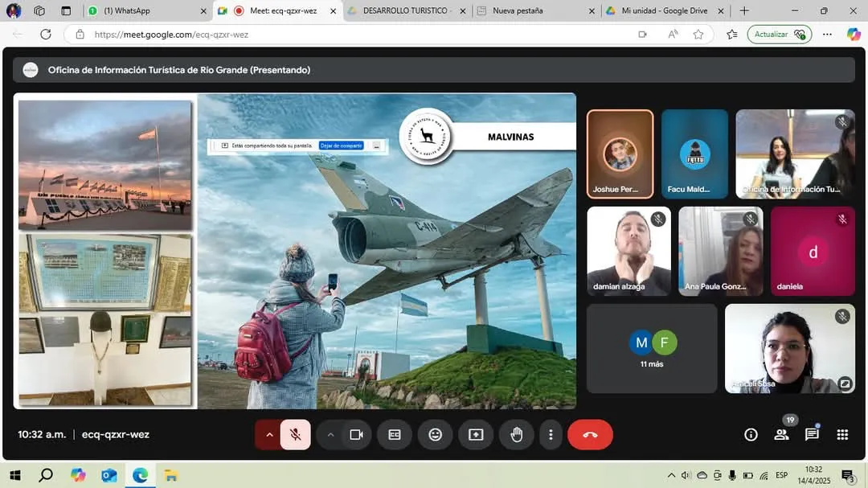Click the present screen button

[476, 435]
